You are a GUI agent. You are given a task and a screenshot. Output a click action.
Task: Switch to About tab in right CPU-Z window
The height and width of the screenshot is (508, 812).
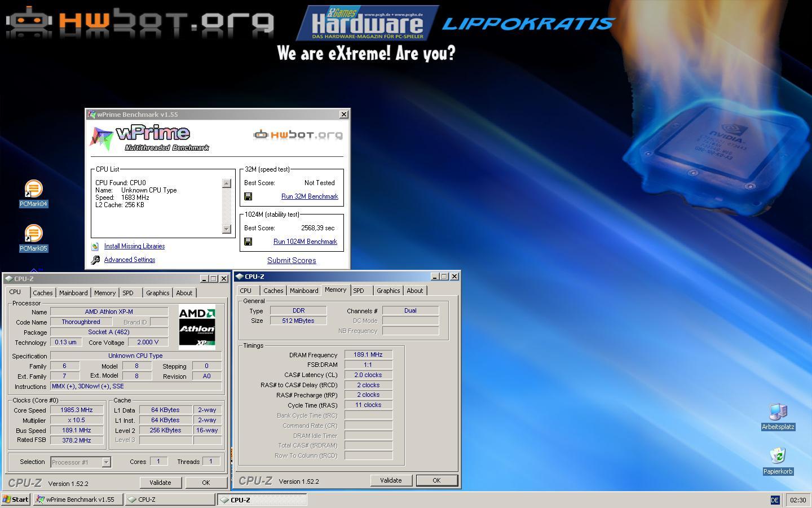415,291
